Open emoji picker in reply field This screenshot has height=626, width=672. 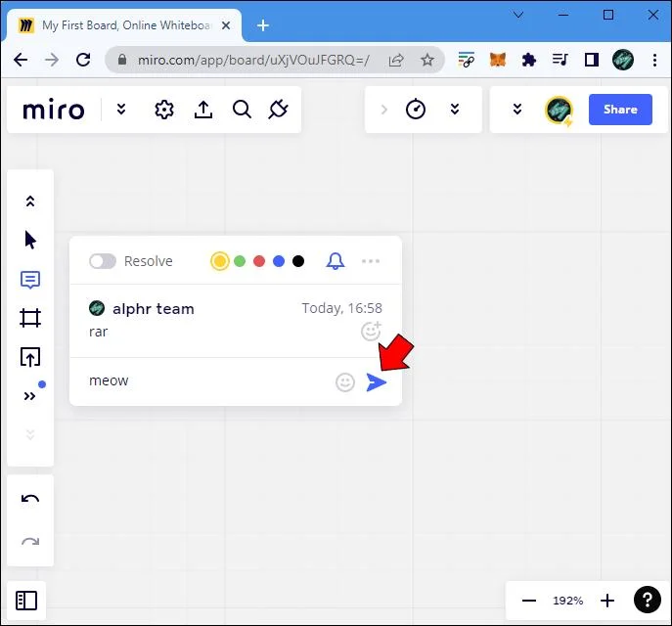[x=345, y=382]
